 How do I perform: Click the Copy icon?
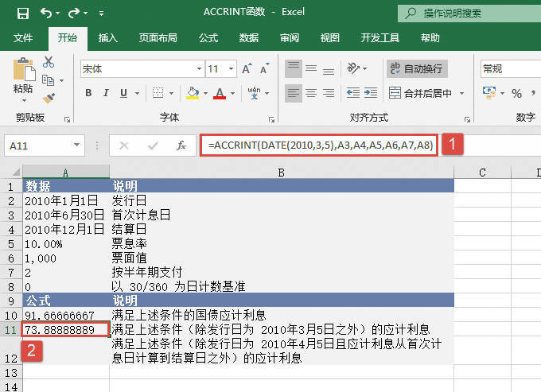48,80
